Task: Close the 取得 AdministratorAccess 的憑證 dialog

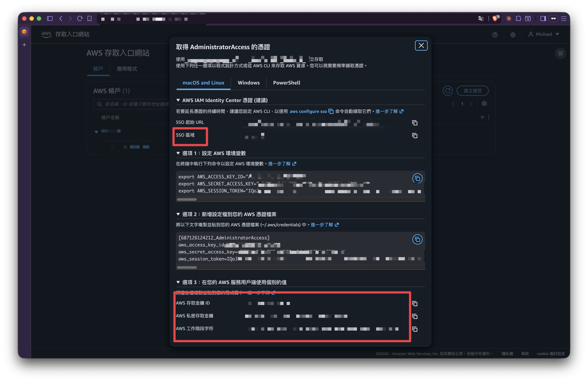Action: point(421,46)
